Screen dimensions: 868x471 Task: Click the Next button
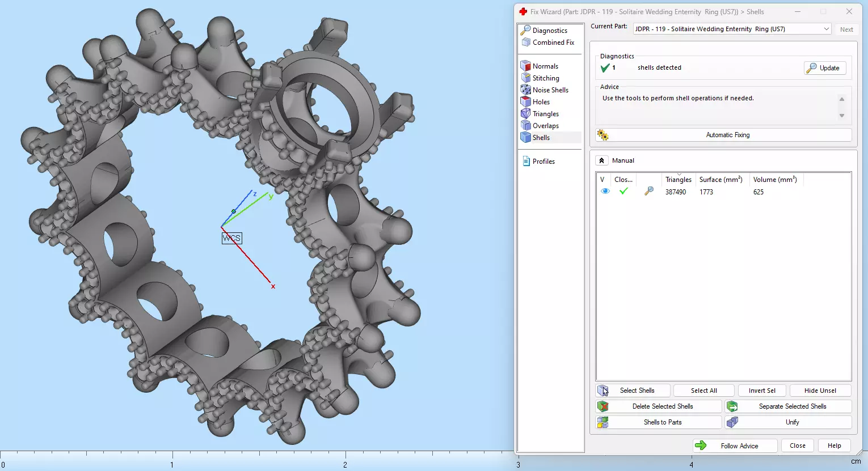(x=846, y=29)
